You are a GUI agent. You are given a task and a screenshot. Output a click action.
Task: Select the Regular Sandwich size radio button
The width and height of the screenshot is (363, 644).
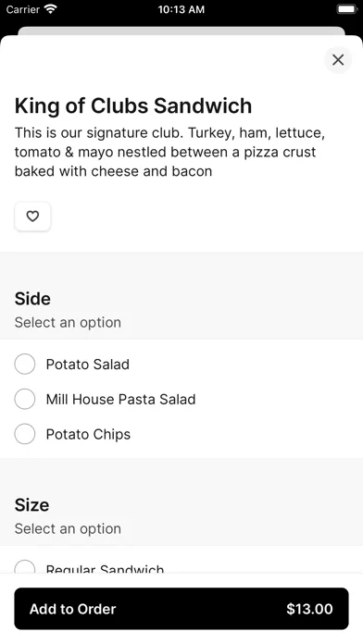pos(25,567)
